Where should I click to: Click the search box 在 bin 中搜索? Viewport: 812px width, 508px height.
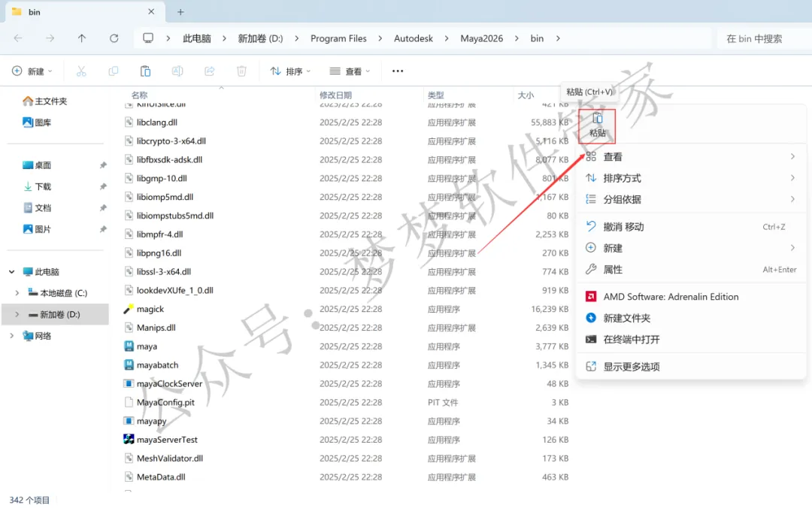tap(764, 39)
